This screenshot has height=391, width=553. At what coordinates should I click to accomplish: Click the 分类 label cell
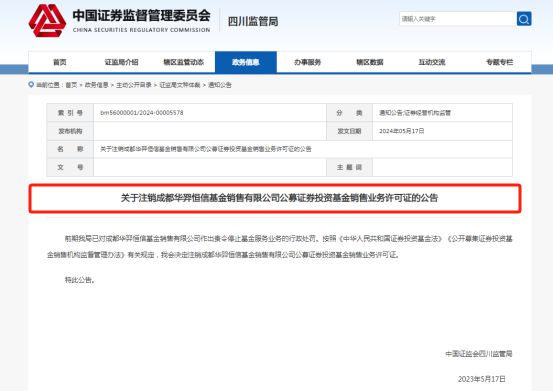click(349, 113)
